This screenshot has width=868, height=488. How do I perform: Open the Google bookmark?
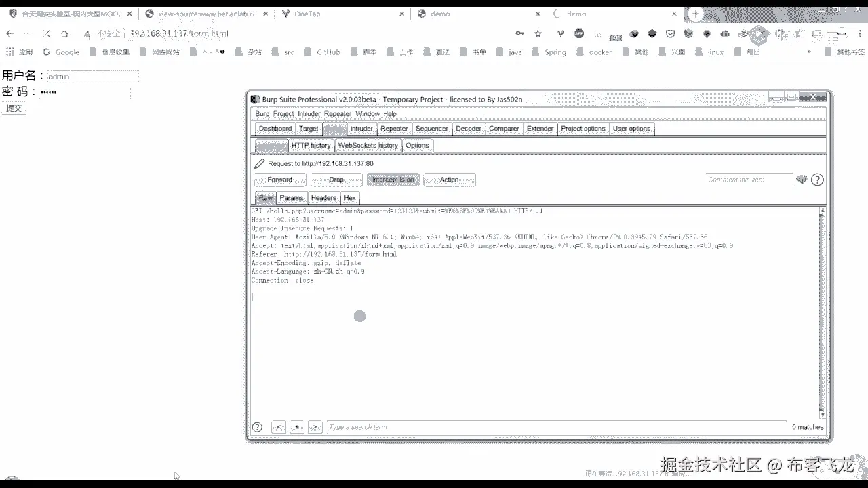61,52
